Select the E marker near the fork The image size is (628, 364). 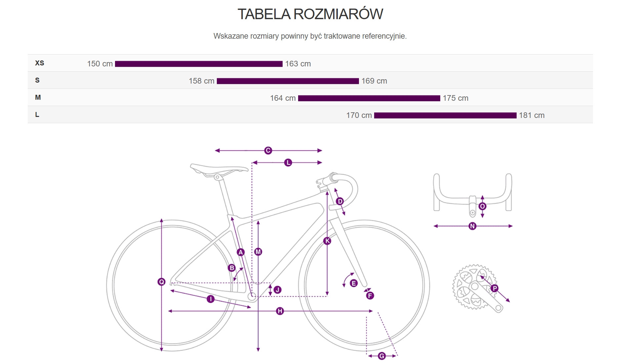[x=354, y=283]
